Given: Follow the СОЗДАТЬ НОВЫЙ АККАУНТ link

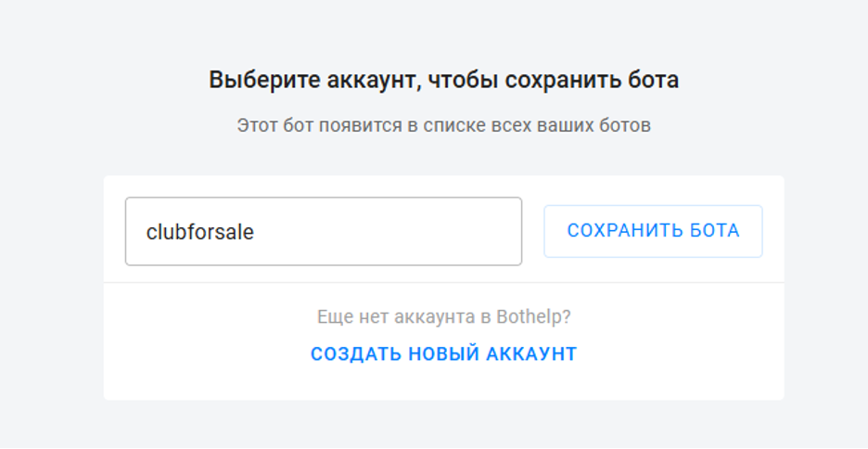Looking at the screenshot, I should click(444, 353).
